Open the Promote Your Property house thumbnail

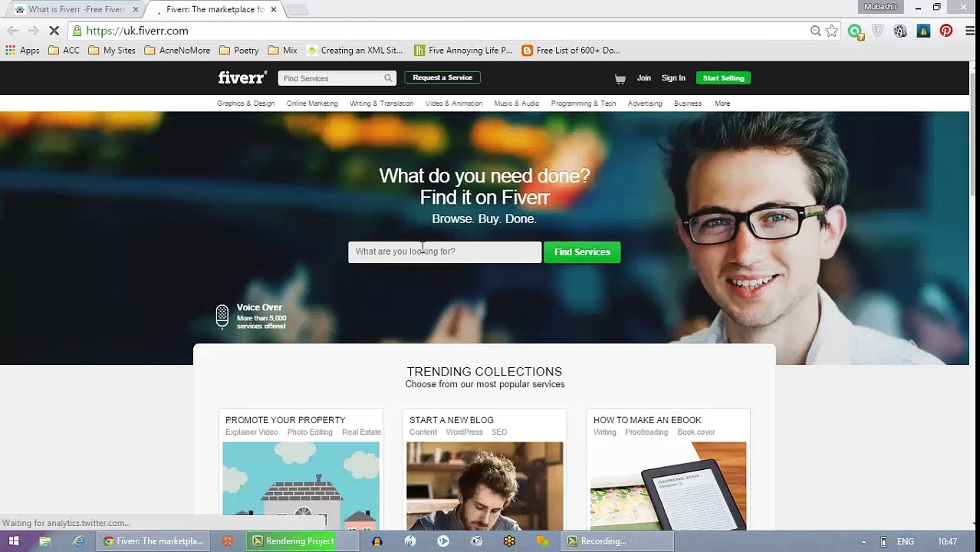(x=301, y=486)
